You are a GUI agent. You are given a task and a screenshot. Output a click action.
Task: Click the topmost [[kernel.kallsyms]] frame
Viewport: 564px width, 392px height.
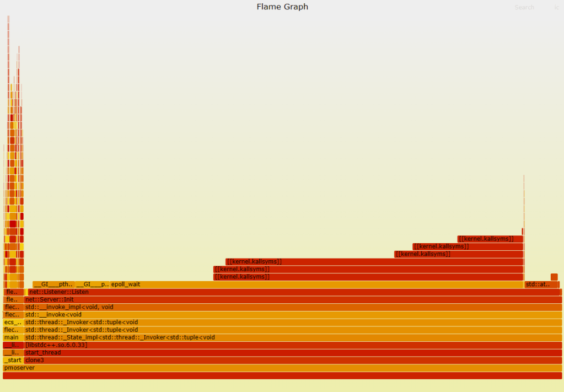[488, 238]
